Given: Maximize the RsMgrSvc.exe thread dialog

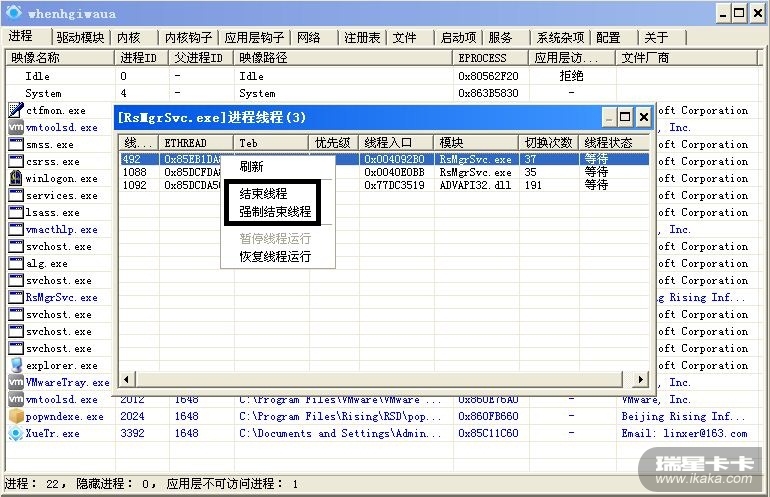Looking at the screenshot, I should 625,117.
